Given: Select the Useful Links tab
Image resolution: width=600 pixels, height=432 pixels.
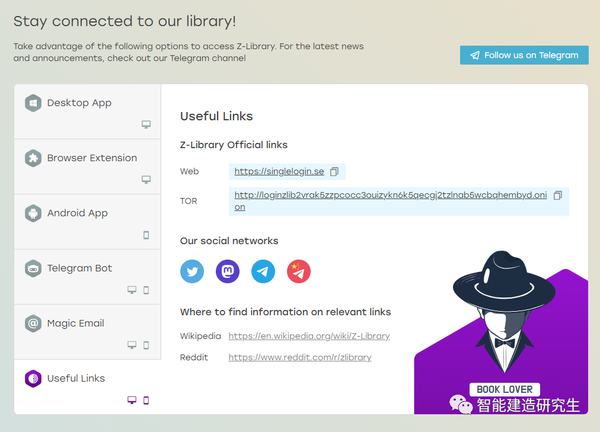Looking at the screenshot, I should (x=87, y=387).
